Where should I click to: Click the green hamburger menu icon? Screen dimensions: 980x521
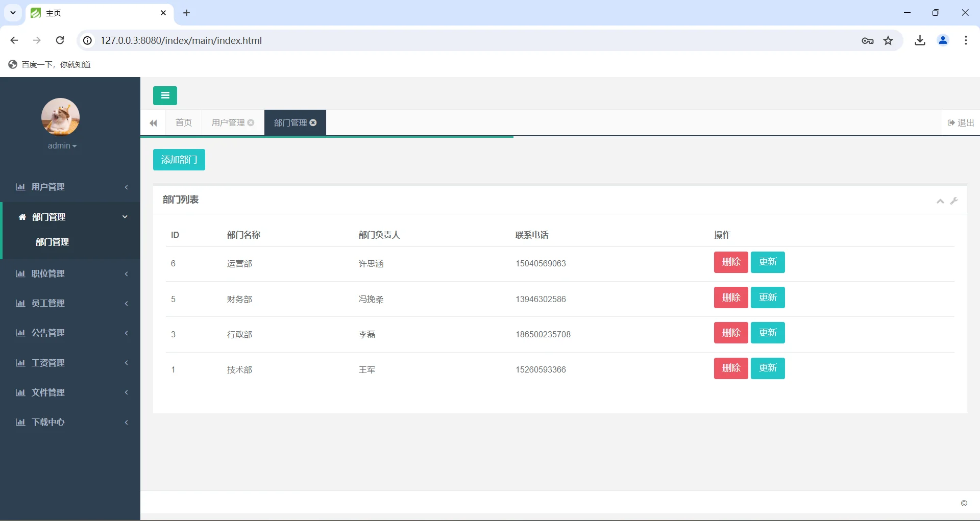(x=164, y=95)
